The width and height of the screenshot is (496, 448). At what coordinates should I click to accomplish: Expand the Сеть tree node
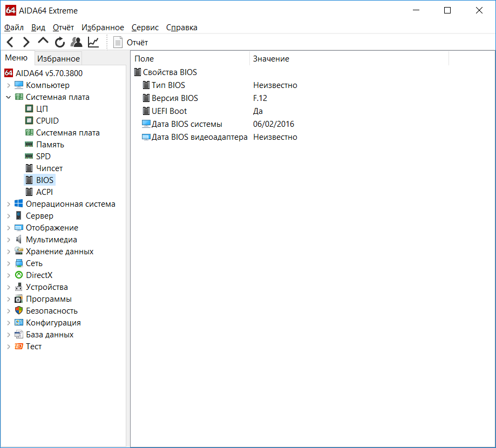[x=9, y=263]
